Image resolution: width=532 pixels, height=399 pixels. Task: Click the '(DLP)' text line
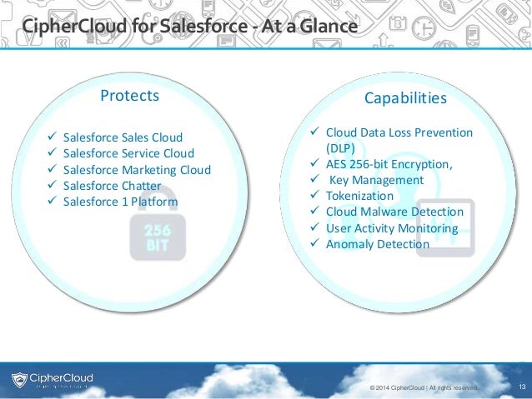(340, 148)
